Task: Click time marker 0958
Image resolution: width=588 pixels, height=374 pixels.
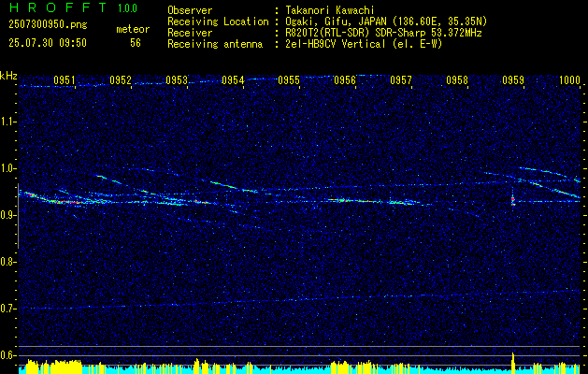Action: pos(457,79)
